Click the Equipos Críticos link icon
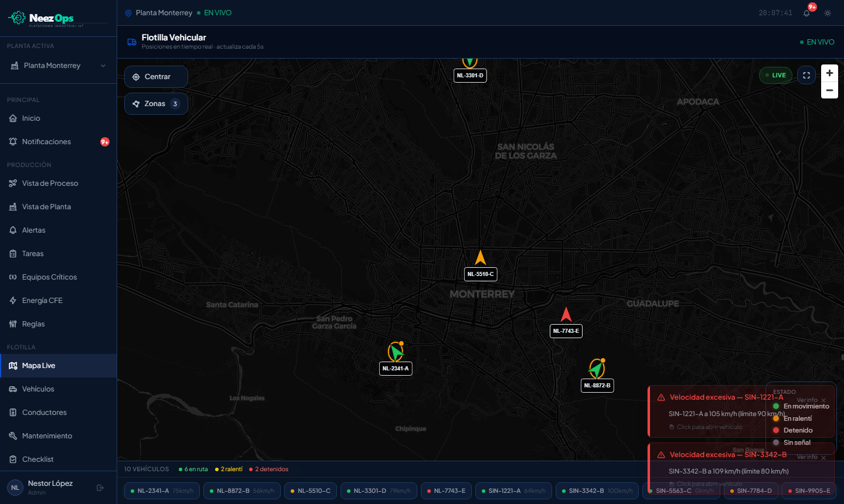Viewport: 844px width, 504px height. click(x=13, y=277)
